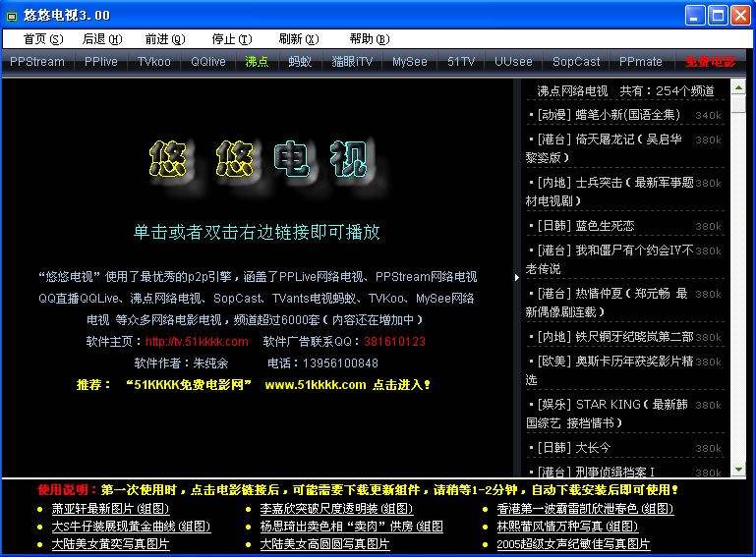
Task: Click the 刷新(X) menu item
Action: point(298,39)
